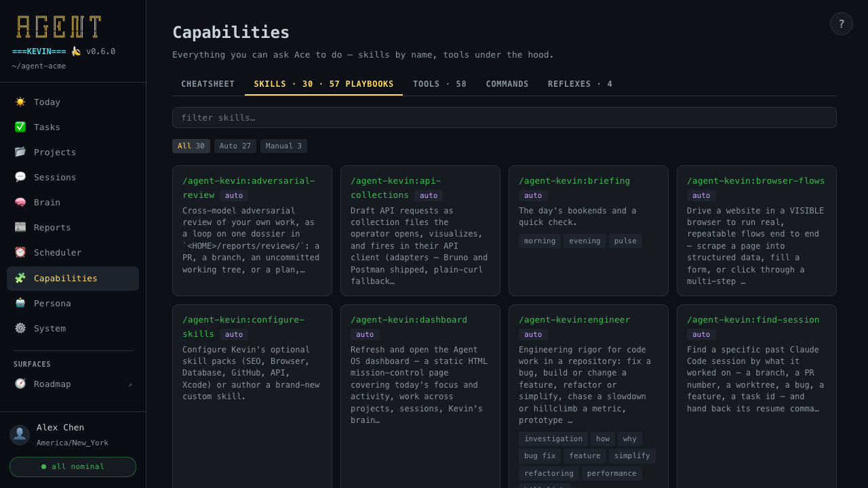
Task: Click the Reports newspaper icon
Action: point(20,227)
